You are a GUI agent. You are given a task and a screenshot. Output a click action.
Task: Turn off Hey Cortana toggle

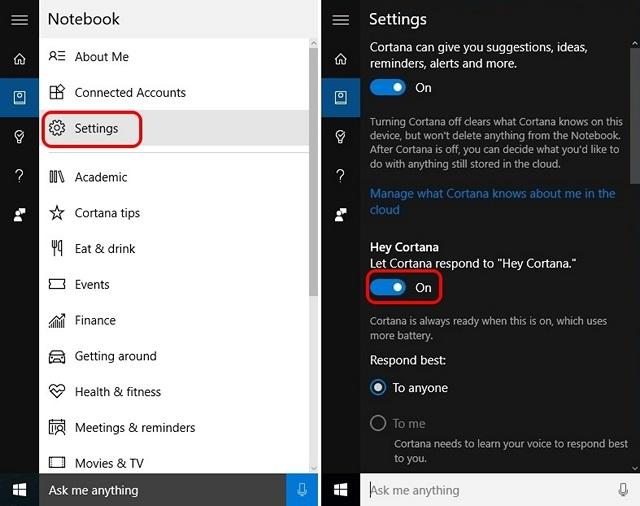point(388,287)
